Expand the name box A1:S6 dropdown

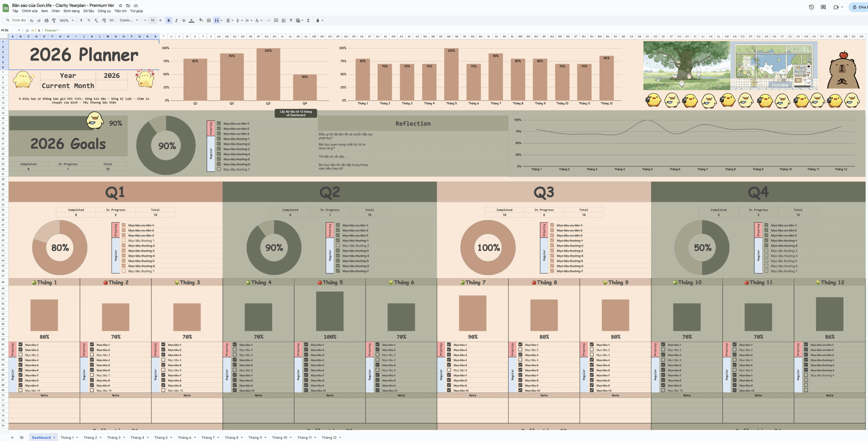pyautogui.click(x=19, y=30)
